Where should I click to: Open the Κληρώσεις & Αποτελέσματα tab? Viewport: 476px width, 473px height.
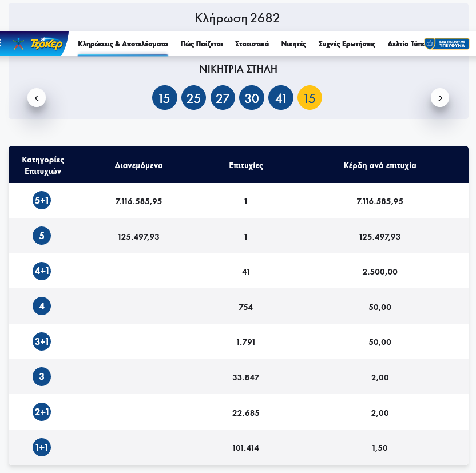[123, 44]
